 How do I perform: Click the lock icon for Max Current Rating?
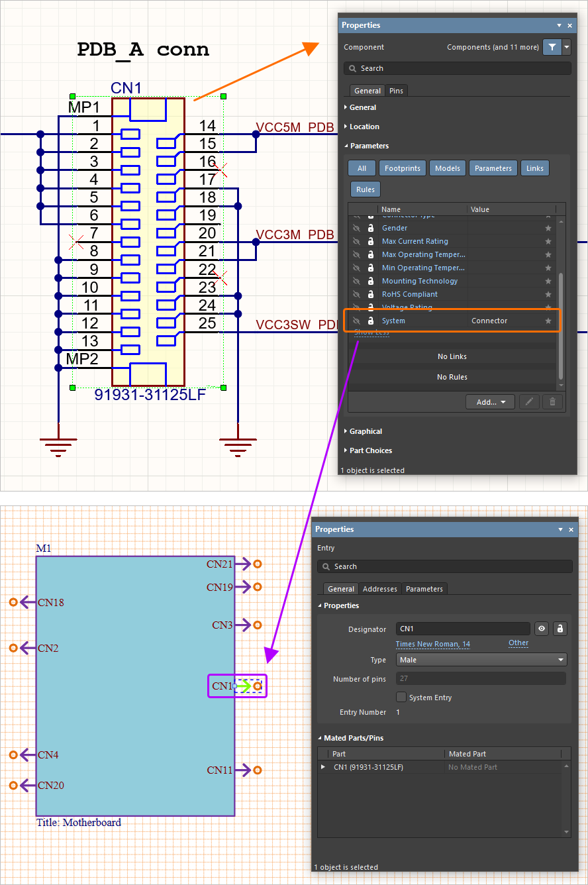(x=371, y=241)
